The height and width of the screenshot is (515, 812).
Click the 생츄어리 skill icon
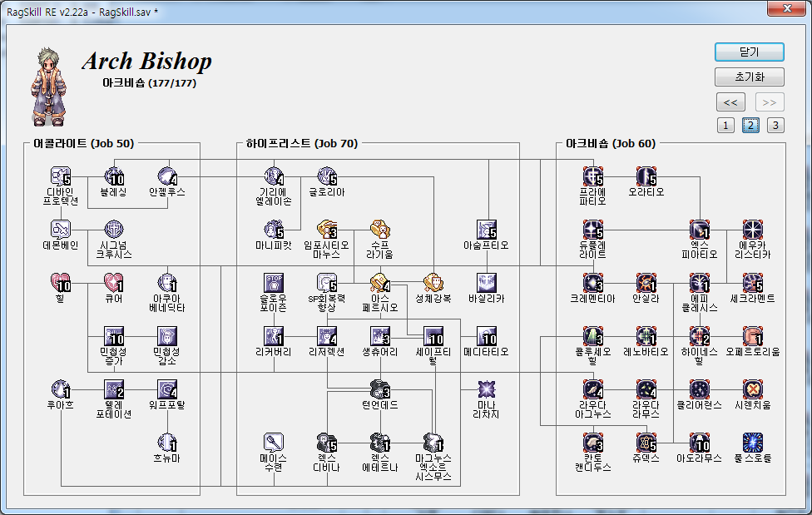pos(381,336)
